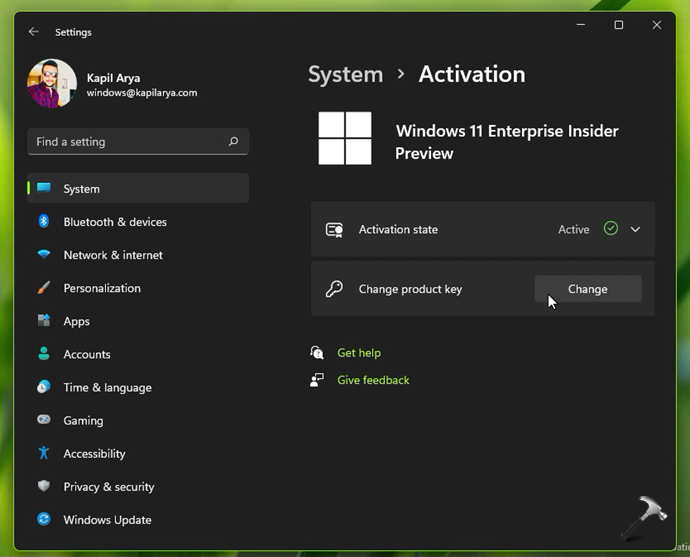Click the Bluetooth & devices icon
690x557 pixels.
[x=44, y=222]
